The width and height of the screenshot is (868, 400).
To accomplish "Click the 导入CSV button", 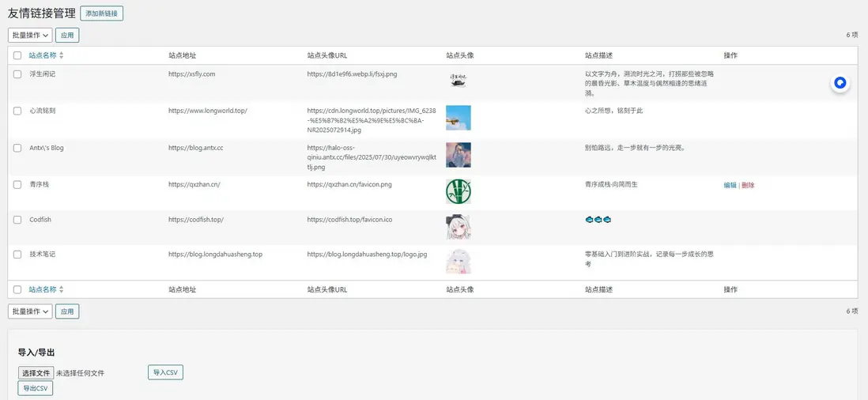I will point(165,372).
